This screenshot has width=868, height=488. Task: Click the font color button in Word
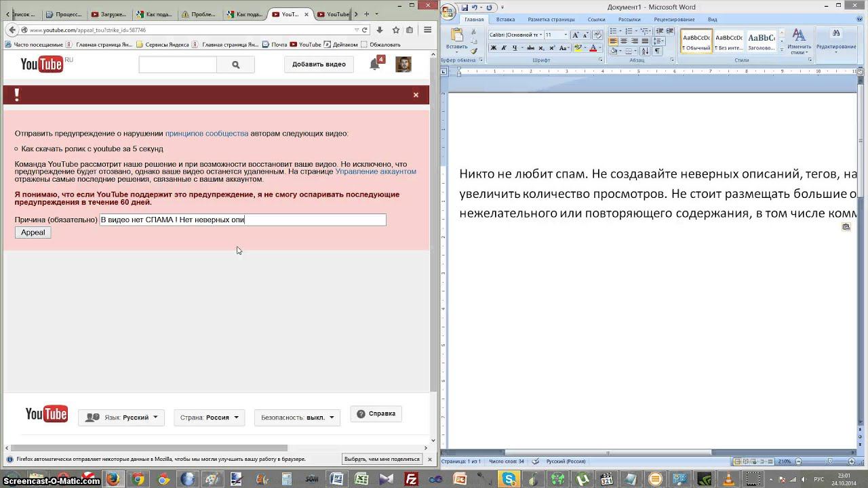coord(593,47)
